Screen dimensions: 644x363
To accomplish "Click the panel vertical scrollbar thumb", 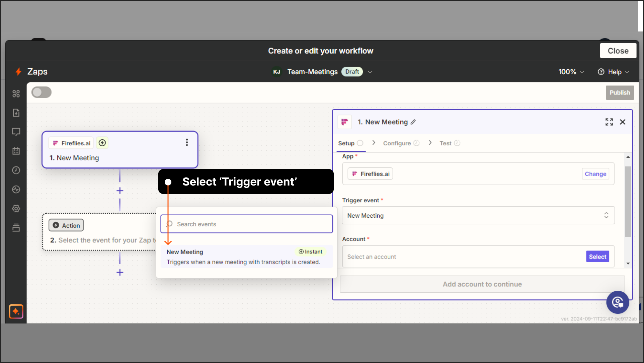I will (x=628, y=201).
